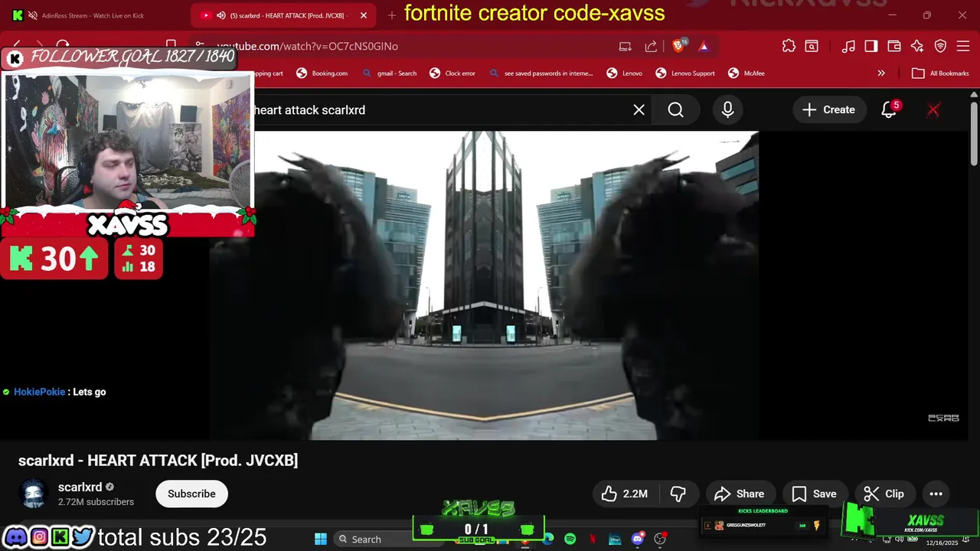Click the YouTube search field text

[x=309, y=110]
